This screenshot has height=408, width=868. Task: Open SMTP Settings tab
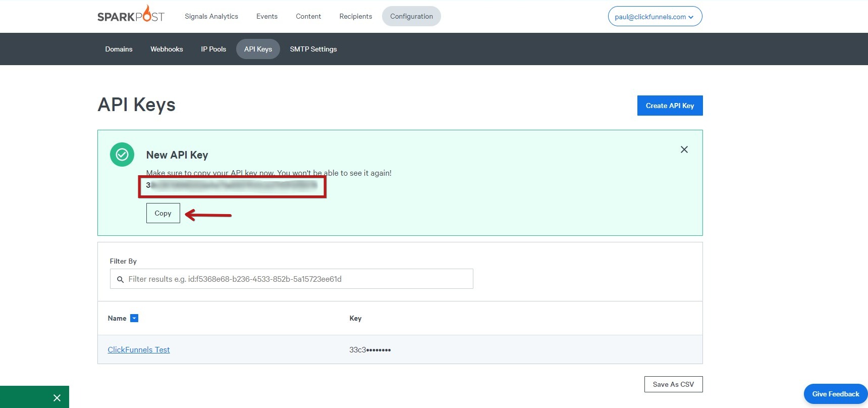[x=313, y=49]
